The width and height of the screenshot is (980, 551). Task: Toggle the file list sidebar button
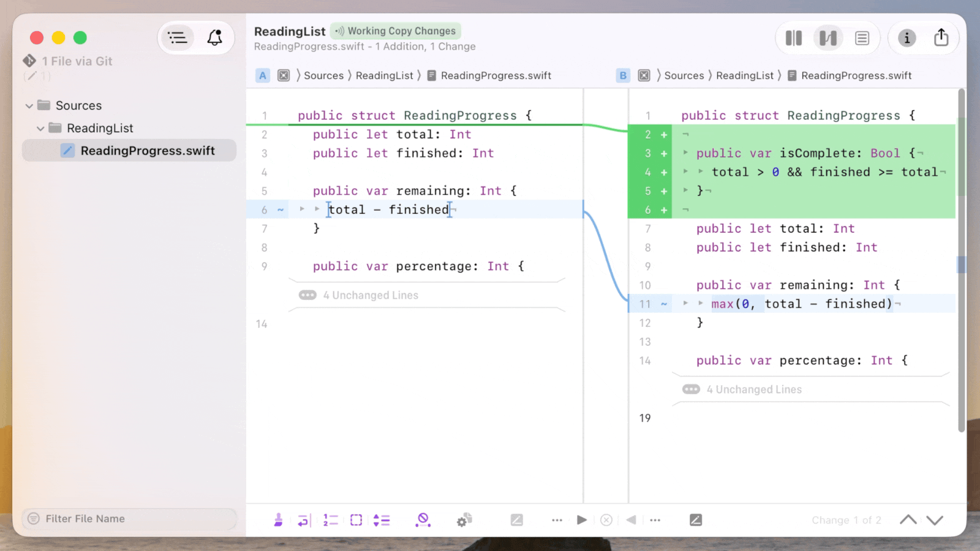click(178, 38)
